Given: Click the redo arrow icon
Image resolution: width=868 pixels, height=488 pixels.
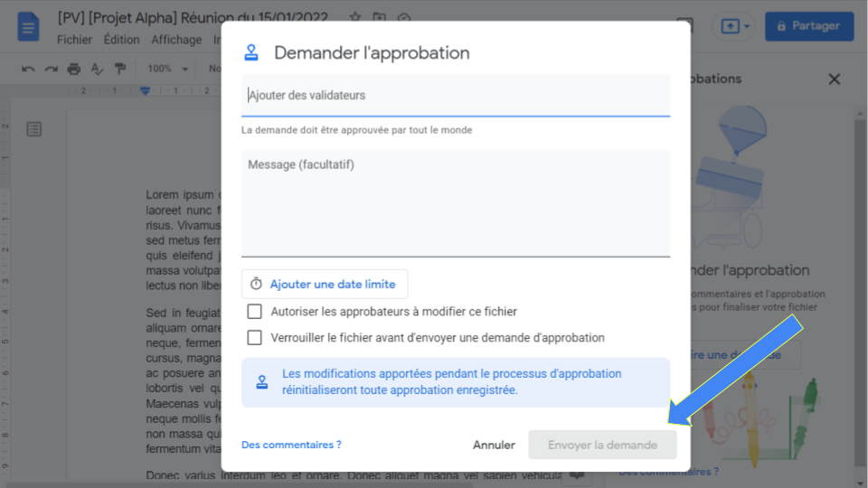Looking at the screenshot, I should tap(51, 69).
